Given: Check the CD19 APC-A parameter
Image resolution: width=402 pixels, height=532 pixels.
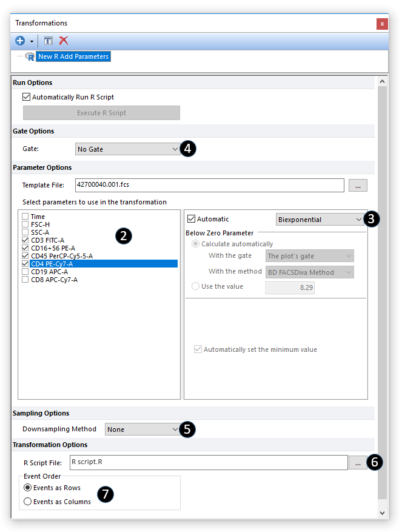Looking at the screenshot, I should 25,272.
